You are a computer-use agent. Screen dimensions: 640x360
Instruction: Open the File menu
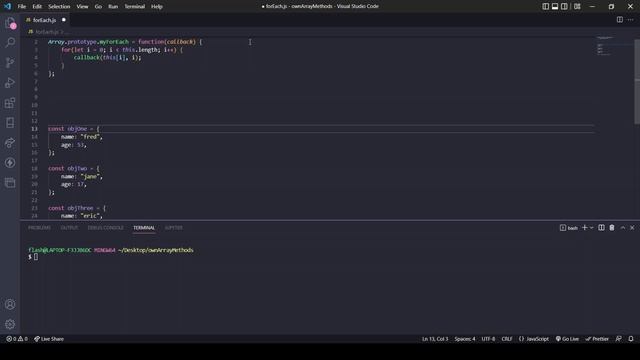(x=22, y=7)
